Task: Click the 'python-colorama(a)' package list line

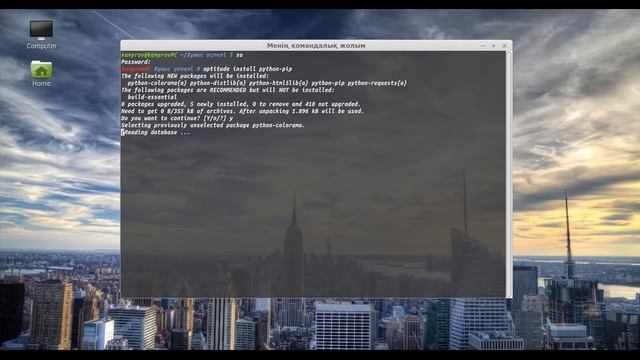Action: point(267,83)
